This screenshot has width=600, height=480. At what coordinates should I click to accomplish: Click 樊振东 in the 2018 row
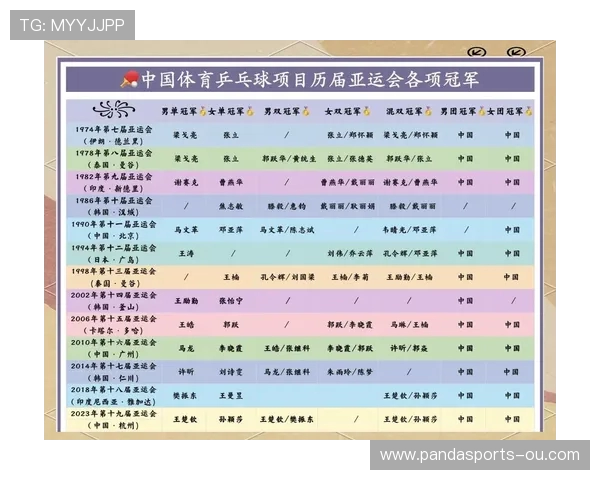185,396
